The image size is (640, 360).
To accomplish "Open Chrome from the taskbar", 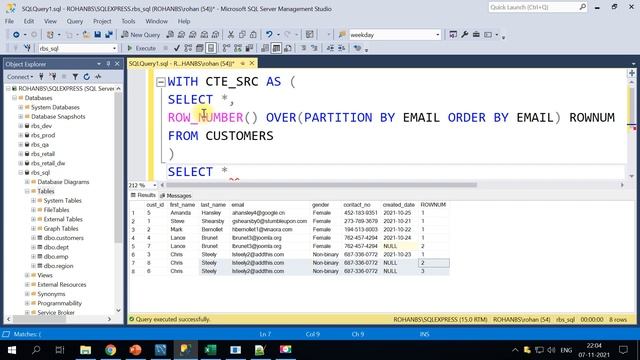I will point(110,350).
